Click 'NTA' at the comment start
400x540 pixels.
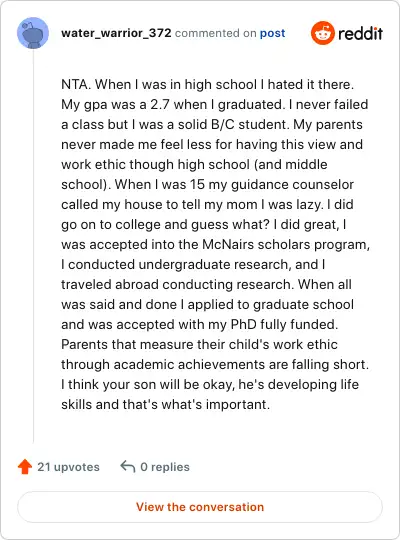[x=74, y=84]
